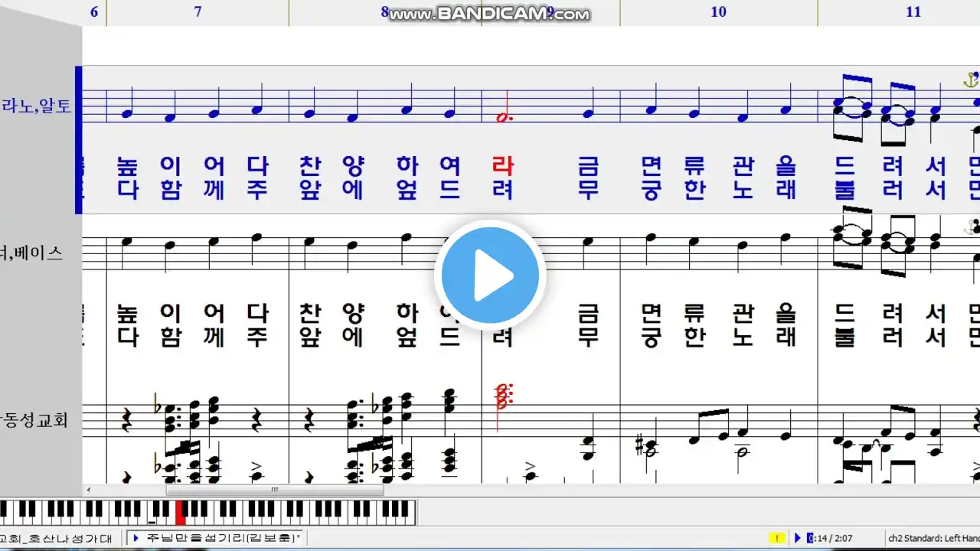Click the horizontal scrollbar left arrow

(87, 490)
